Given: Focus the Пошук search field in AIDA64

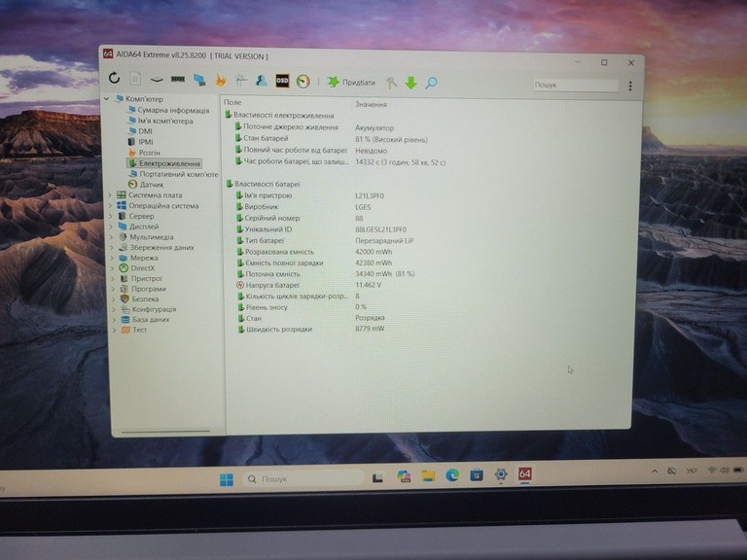Looking at the screenshot, I should point(576,85).
